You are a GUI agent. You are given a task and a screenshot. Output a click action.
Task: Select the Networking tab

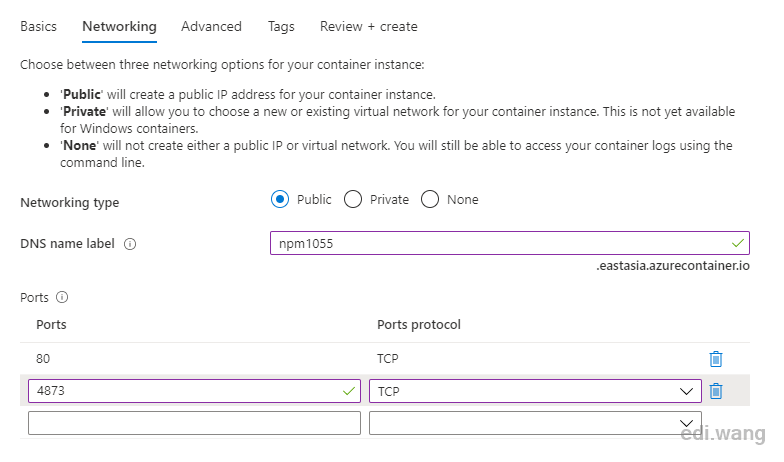[120, 26]
